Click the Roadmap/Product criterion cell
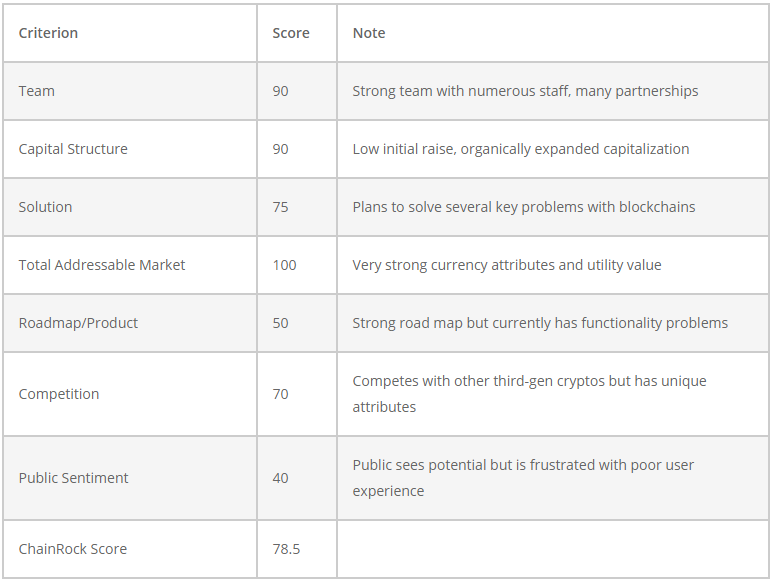The image size is (772, 580). point(78,323)
